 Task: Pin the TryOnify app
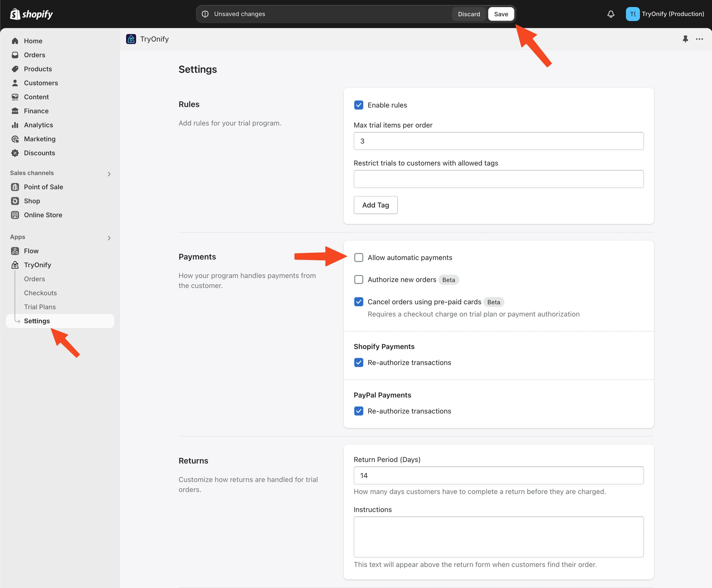[x=685, y=39]
